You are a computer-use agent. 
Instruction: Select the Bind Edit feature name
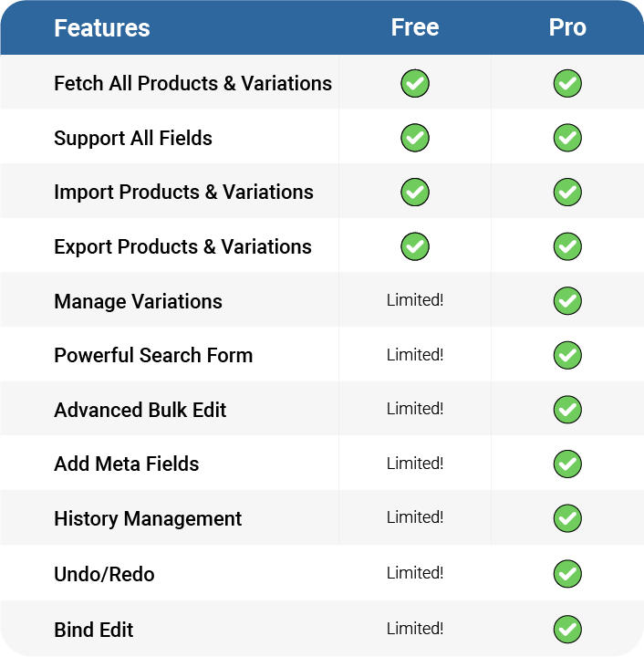click(x=93, y=630)
